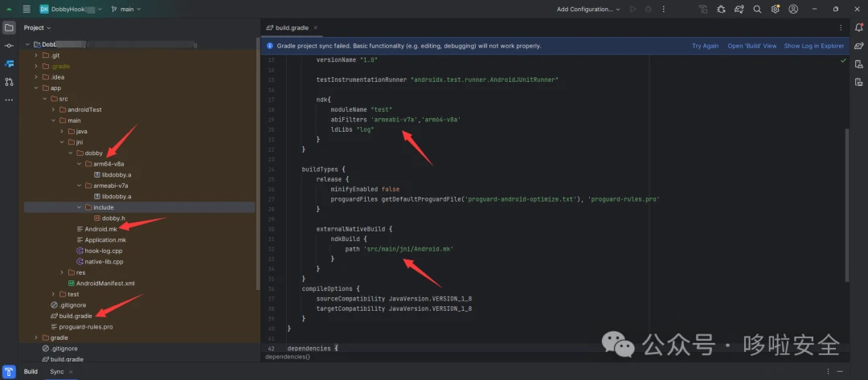Expand the java folder chevron
This screenshot has width=868, height=380.
pyautogui.click(x=63, y=131)
